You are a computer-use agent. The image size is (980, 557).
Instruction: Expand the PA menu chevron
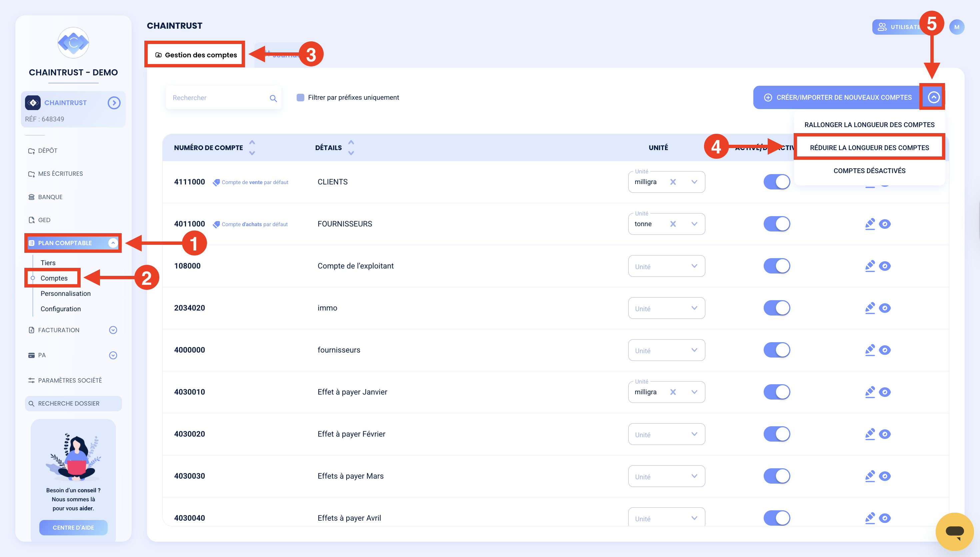click(x=113, y=356)
